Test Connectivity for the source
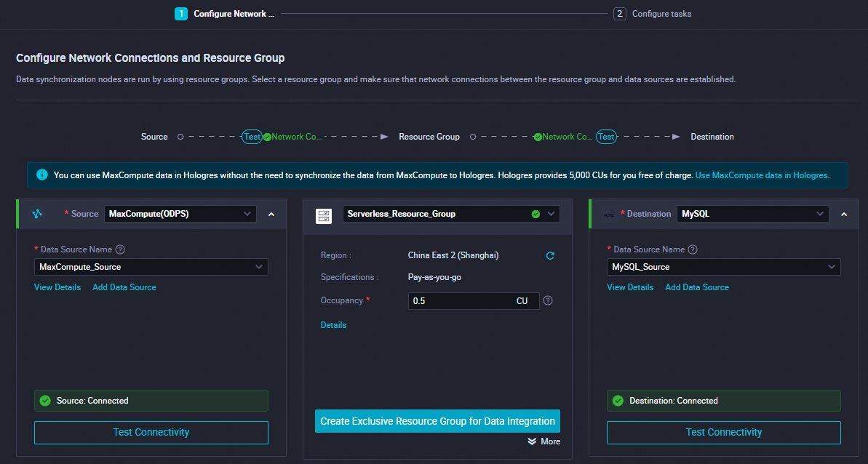This screenshot has width=868, height=464. click(151, 433)
